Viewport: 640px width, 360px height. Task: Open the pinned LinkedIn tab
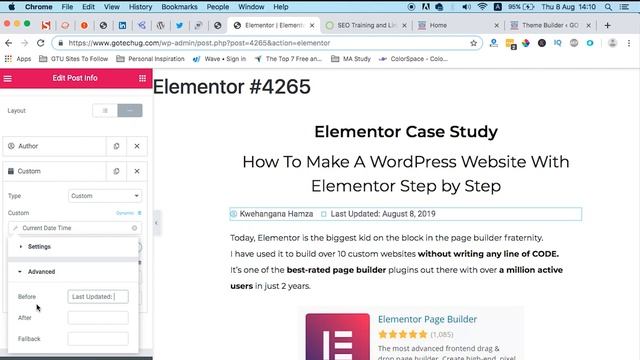pyautogui.click(x=122, y=25)
